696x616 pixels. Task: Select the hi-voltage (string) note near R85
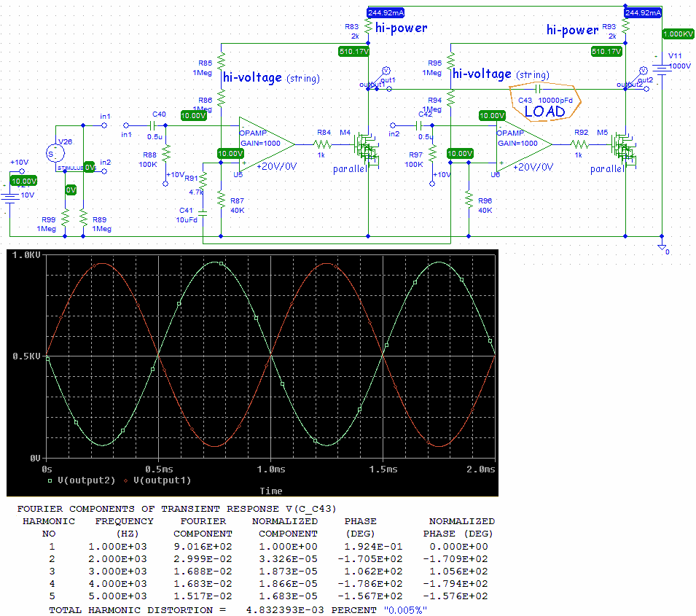tap(271, 78)
